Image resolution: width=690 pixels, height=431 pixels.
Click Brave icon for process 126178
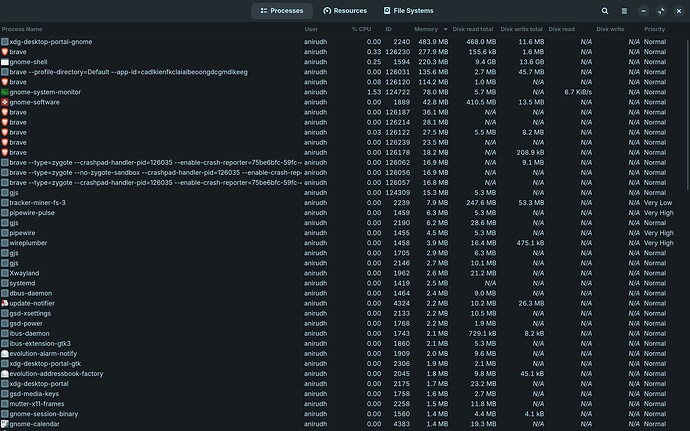(x=5, y=152)
